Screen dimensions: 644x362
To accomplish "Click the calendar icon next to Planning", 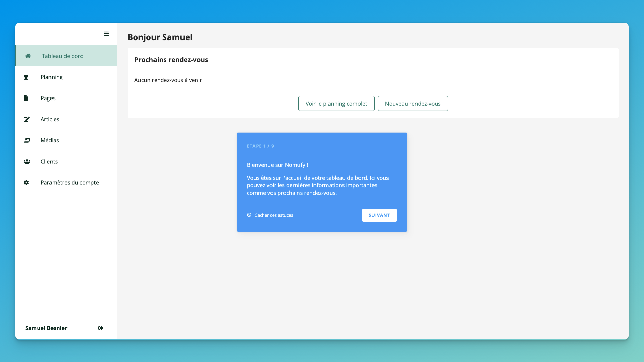I will [x=26, y=77].
